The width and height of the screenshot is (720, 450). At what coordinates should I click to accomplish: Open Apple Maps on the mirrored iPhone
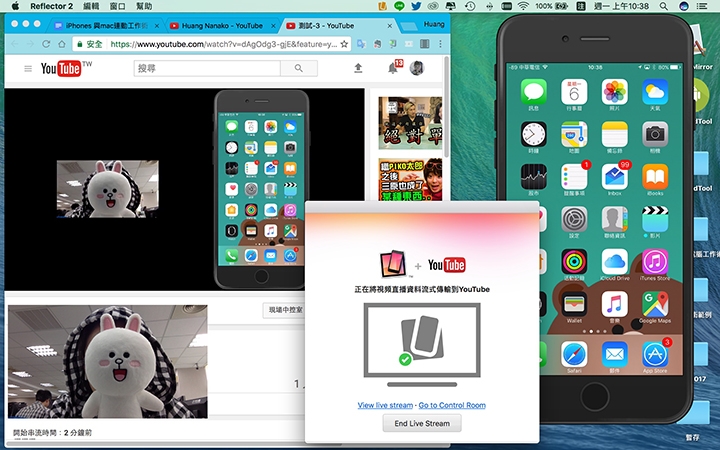coord(574,135)
